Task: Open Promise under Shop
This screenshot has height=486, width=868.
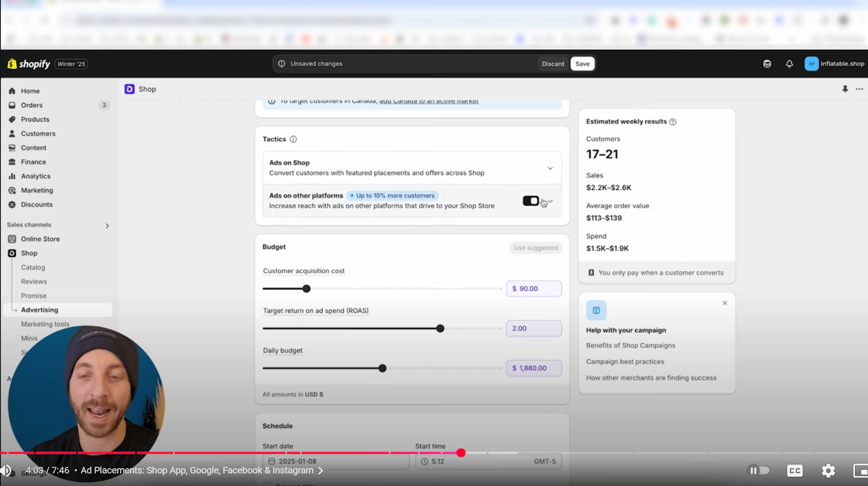Action: point(34,296)
